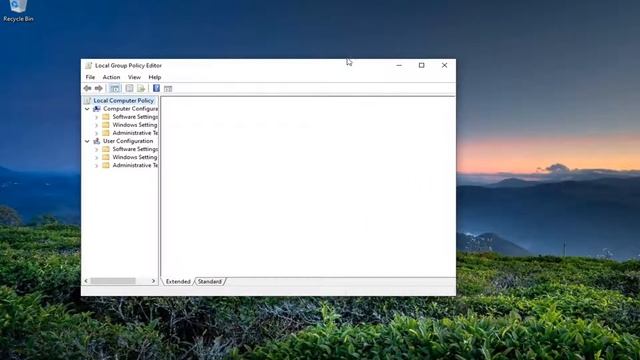This screenshot has width=640, height=360.
Task: Open the Help menu
Action: click(154, 77)
